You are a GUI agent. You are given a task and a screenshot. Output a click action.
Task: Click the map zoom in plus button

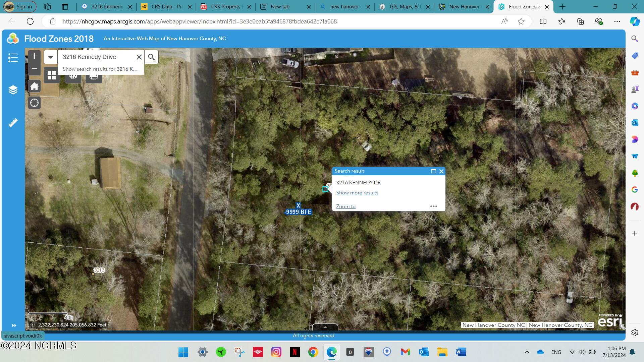click(x=34, y=56)
